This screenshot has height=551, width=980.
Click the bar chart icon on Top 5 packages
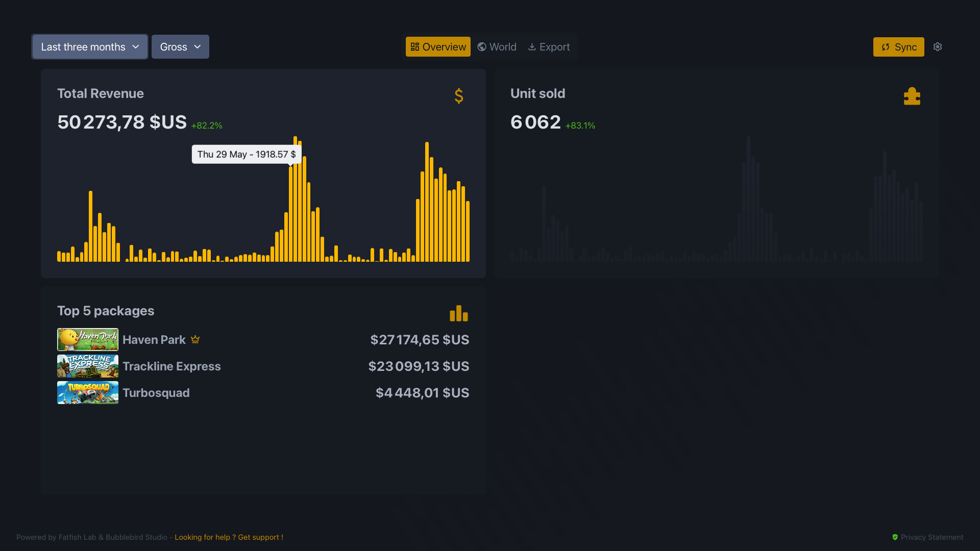(x=458, y=313)
